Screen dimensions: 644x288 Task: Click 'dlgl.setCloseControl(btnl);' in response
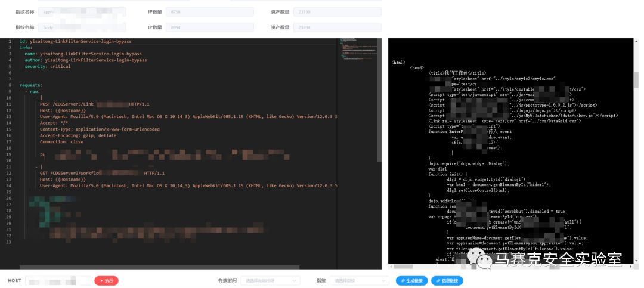click(479, 190)
